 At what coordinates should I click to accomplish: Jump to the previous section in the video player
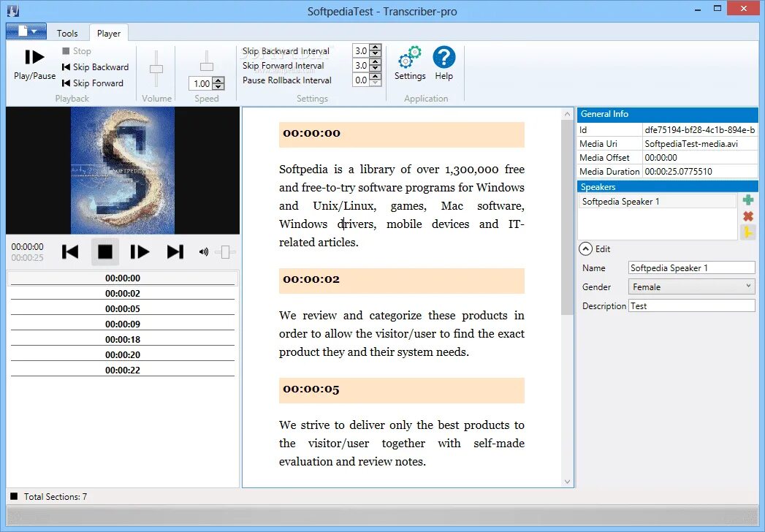(x=70, y=252)
